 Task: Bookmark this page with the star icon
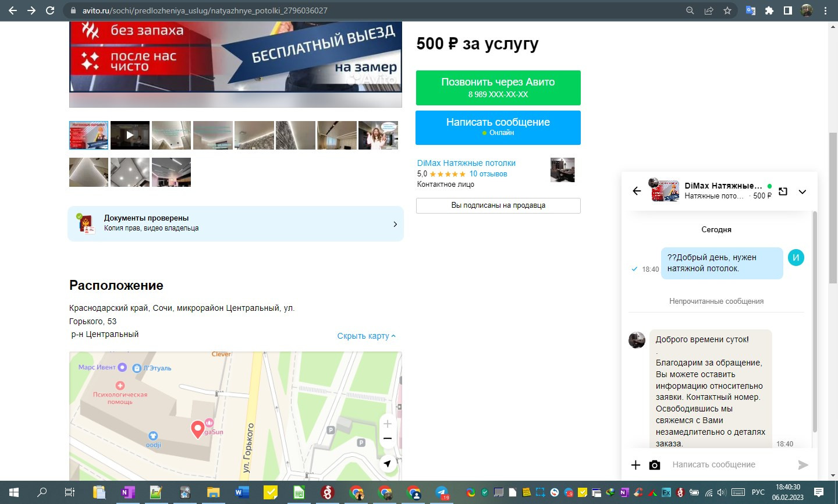[x=727, y=10]
